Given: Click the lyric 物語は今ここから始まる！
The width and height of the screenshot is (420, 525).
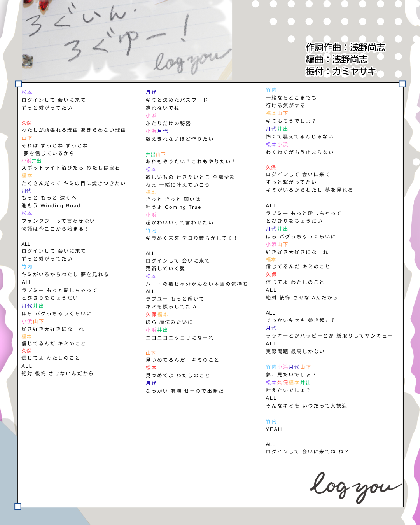Looking at the screenshot, I should (x=55, y=229).
